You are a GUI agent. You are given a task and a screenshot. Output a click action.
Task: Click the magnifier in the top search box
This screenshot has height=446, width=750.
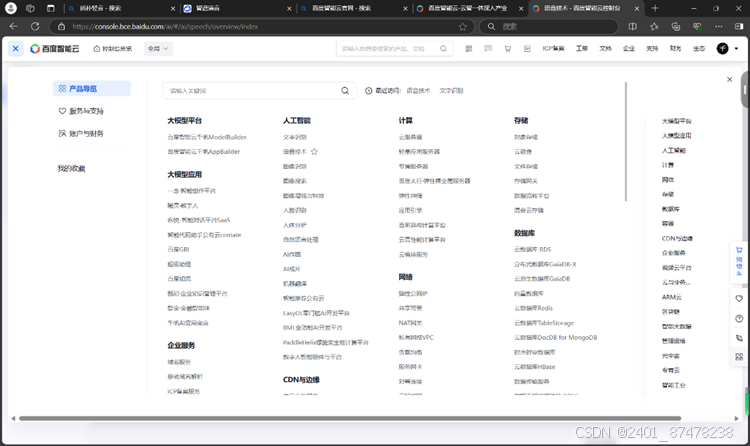click(443, 48)
